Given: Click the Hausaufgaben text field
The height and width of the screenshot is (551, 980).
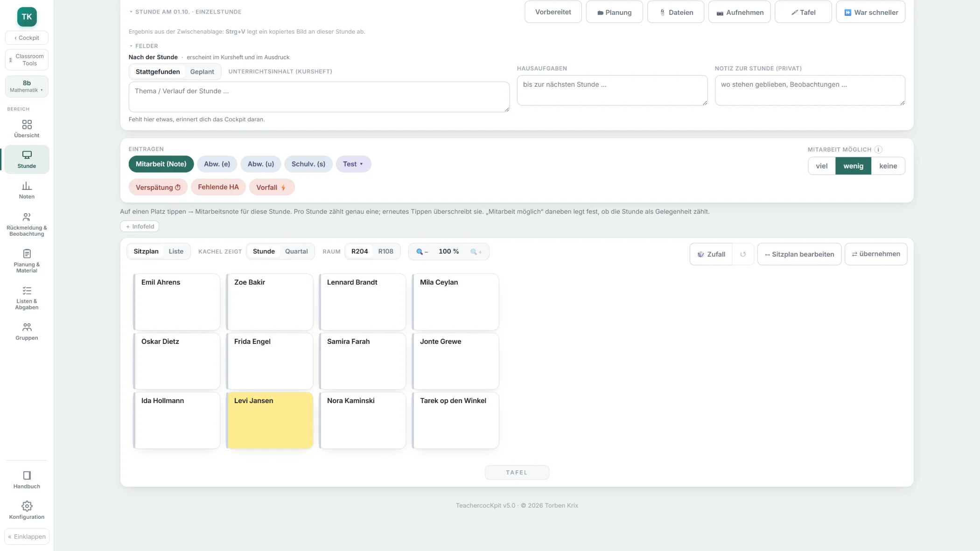Looking at the screenshot, I should tap(612, 91).
